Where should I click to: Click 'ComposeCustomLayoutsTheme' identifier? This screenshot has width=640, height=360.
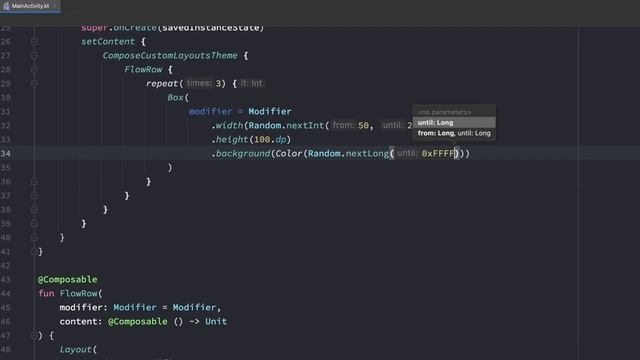(170, 56)
